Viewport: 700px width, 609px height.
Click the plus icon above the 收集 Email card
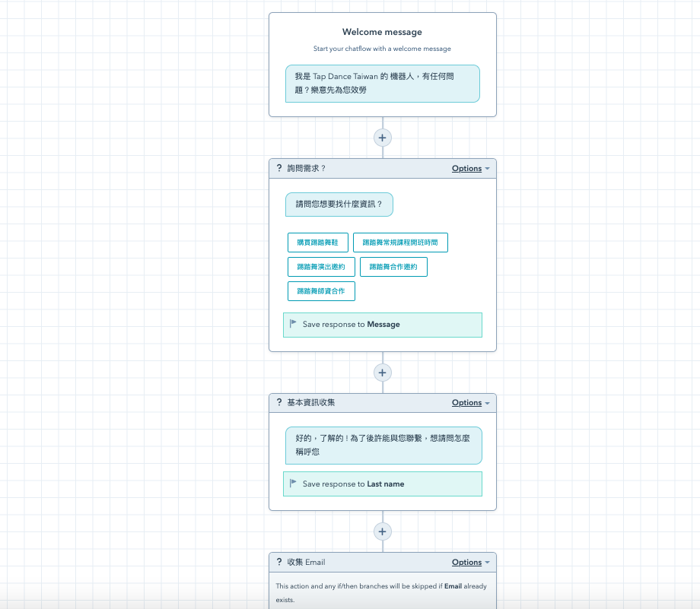382,531
